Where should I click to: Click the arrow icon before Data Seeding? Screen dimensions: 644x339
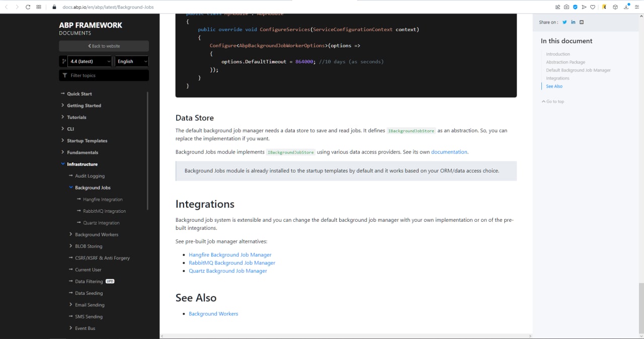(x=71, y=293)
